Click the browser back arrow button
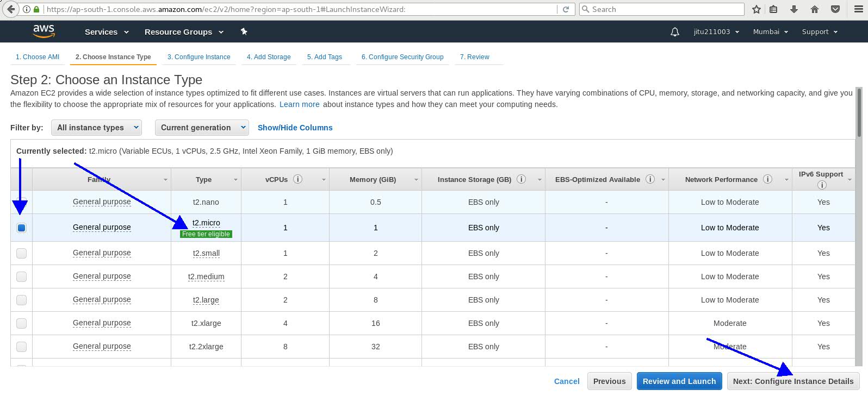The image size is (868, 396). pyautogui.click(x=10, y=9)
